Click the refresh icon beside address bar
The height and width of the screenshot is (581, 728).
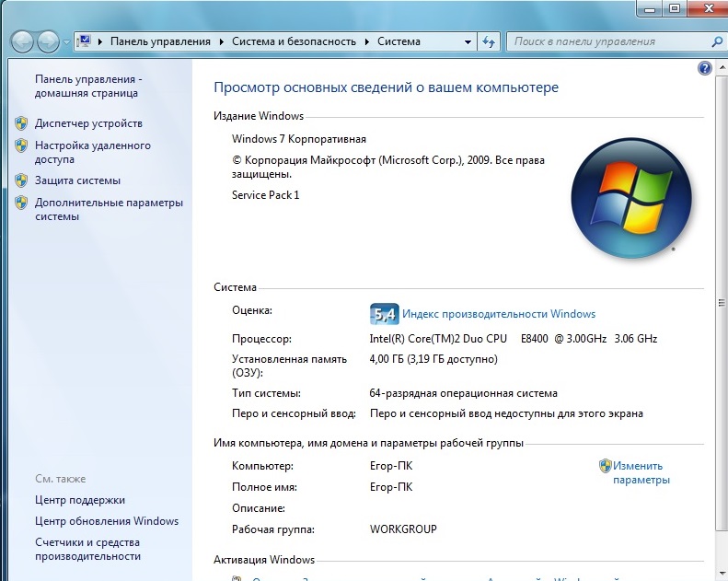489,41
